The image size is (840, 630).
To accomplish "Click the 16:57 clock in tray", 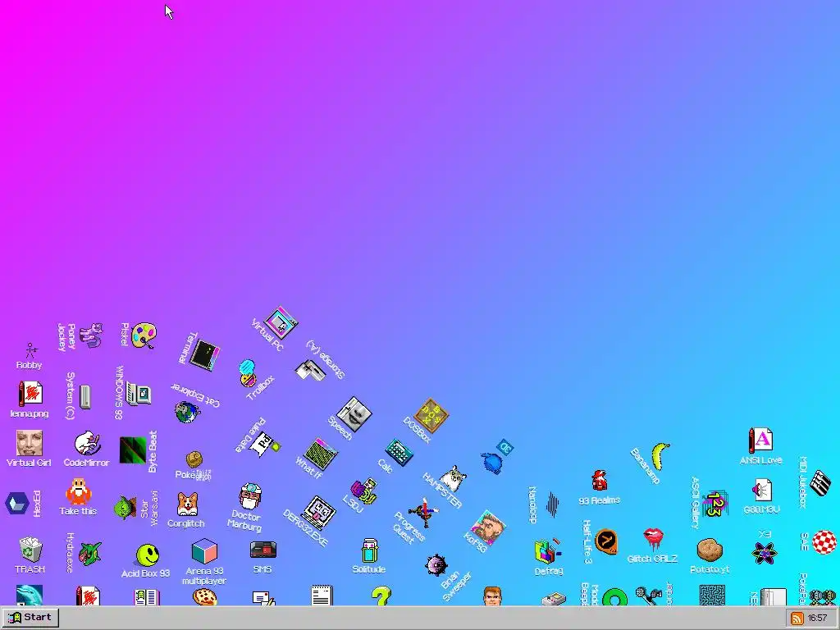I will tap(817, 619).
